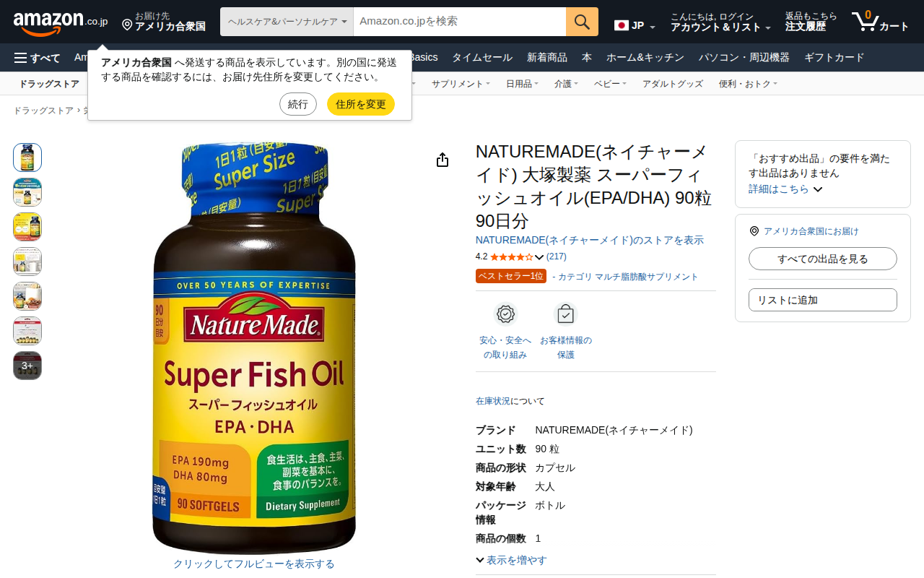Open the star rating breakdown chevron
This screenshot has height=578, width=924.
[x=539, y=257]
